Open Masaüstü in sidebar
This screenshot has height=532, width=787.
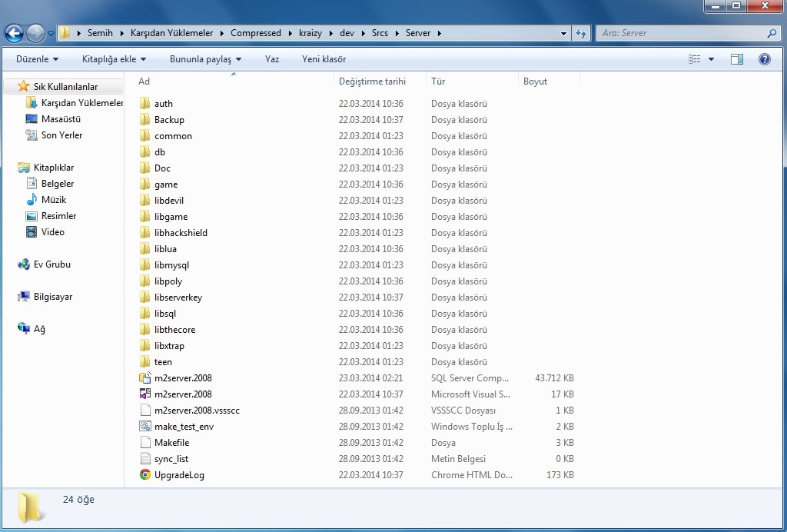pos(61,119)
